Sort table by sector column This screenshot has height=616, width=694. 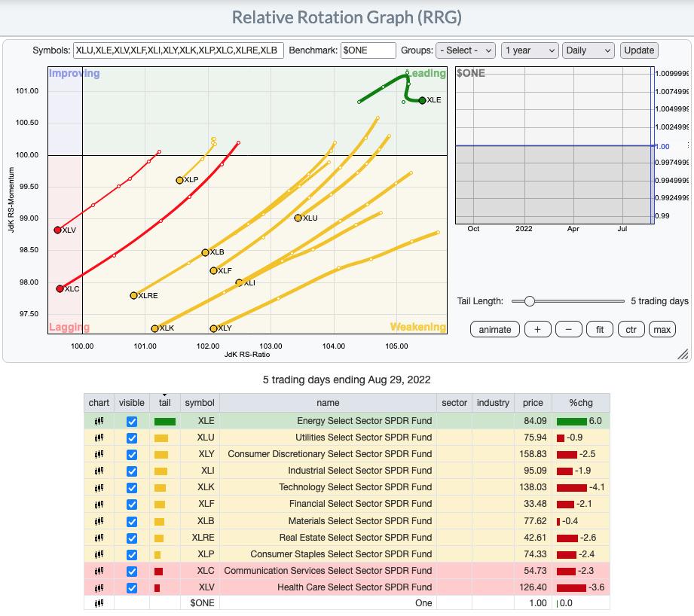click(x=454, y=403)
